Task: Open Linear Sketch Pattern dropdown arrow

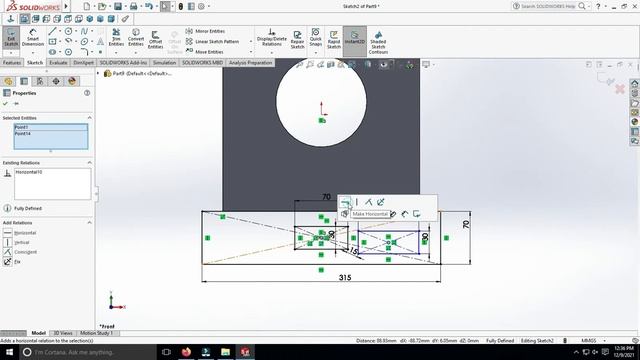Action: click(x=251, y=42)
